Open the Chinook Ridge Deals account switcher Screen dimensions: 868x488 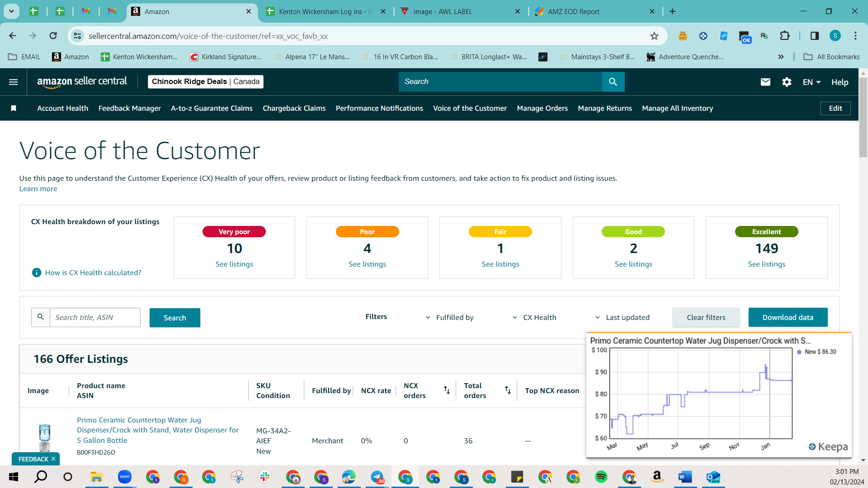tap(206, 82)
